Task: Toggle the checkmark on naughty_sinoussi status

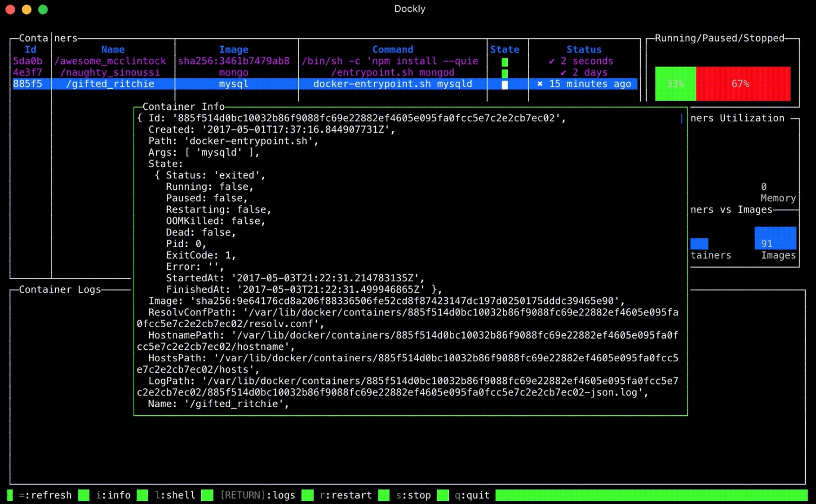Action: point(562,72)
